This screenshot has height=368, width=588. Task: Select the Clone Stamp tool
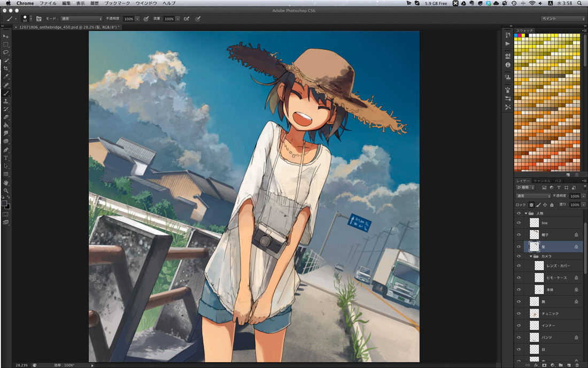(x=6, y=101)
